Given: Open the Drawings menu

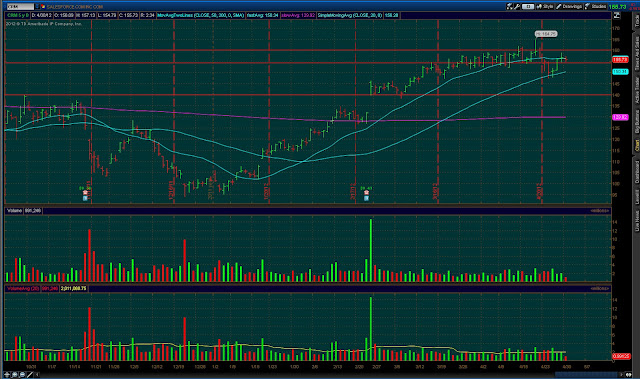Looking at the screenshot, I should [569, 7].
